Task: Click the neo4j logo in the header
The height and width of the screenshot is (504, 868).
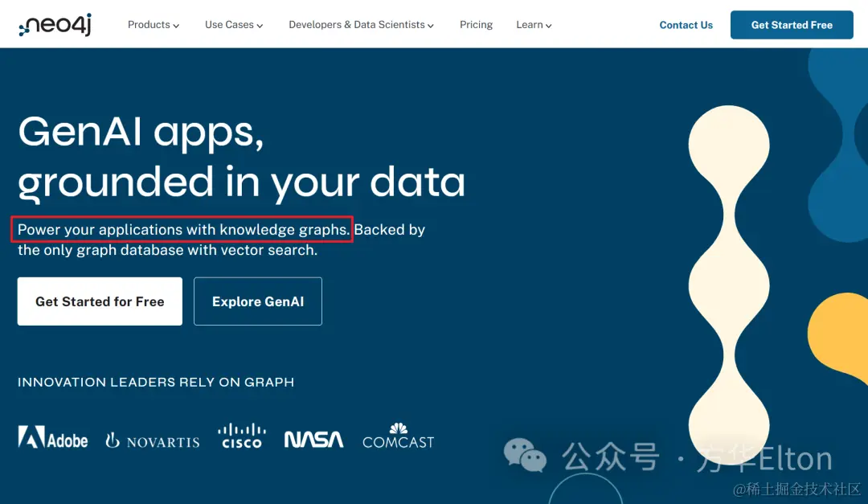Action: pyautogui.click(x=55, y=25)
